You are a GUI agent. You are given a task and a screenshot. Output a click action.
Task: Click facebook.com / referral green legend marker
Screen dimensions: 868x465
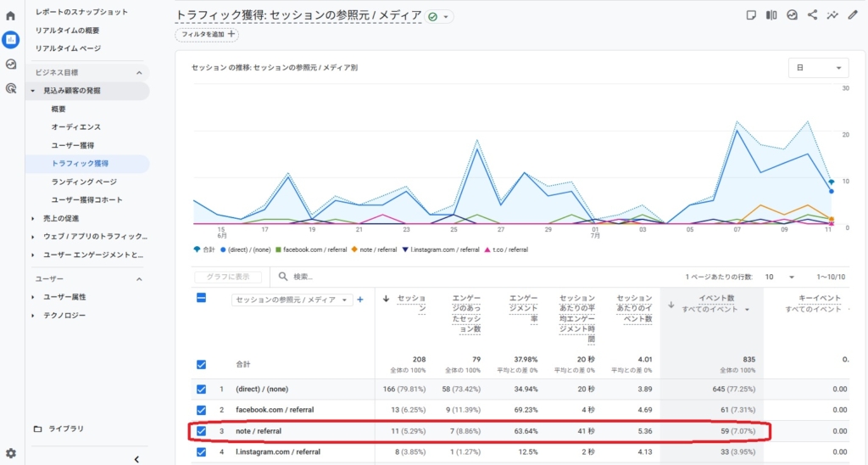(x=278, y=250)
